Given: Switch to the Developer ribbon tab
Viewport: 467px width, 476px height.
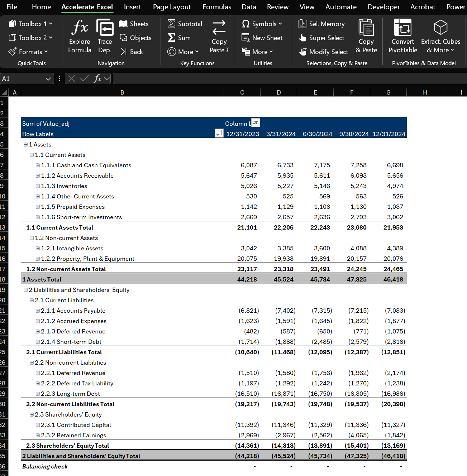Looking at the screenshot, I should tap(383, 7).
